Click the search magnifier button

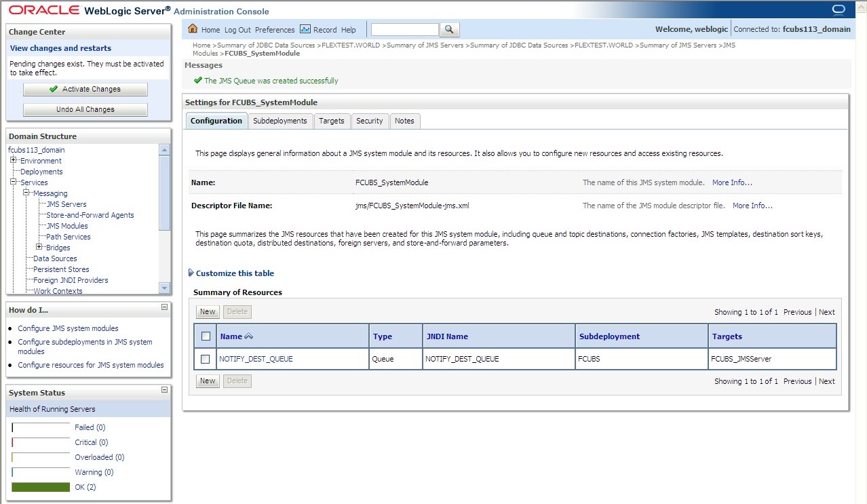pos(450,30)
